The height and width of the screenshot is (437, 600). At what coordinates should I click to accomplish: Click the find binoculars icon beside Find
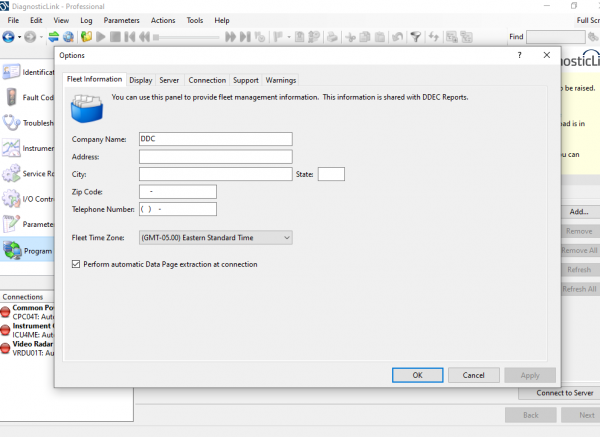coord(593,37)
